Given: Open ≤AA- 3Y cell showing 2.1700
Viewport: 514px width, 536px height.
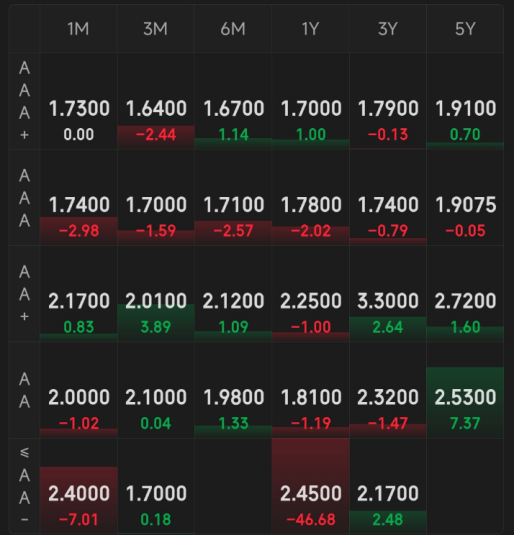Looking at the screenshot, I should pos(388,486).
